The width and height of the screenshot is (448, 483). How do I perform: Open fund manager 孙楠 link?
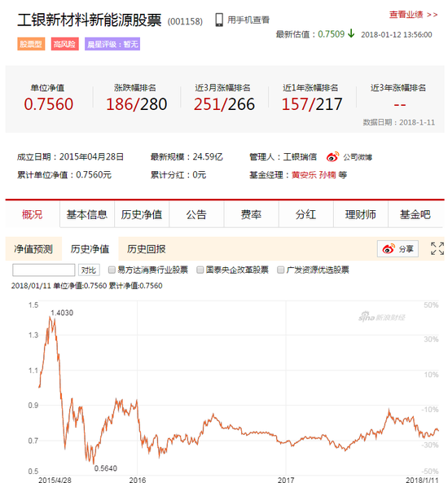coord(327,174)
